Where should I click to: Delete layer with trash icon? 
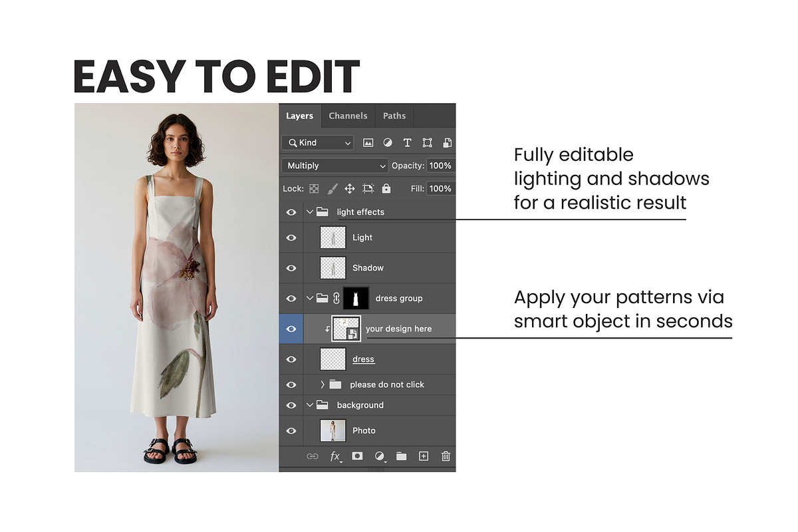pos(446,456)
